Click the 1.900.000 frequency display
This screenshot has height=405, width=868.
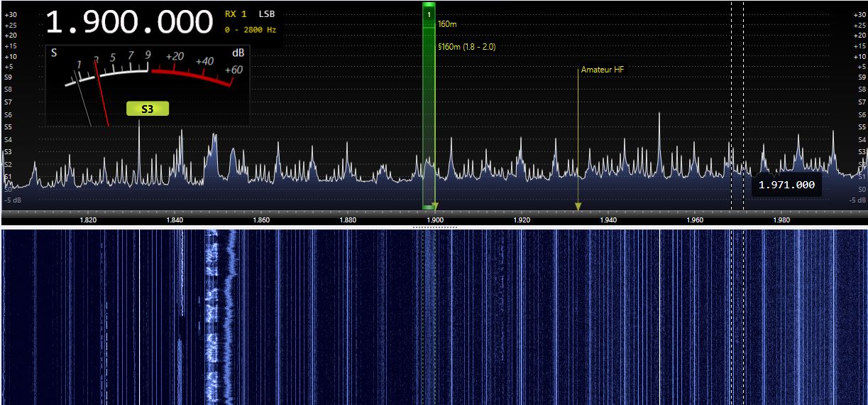coord(129,23)
